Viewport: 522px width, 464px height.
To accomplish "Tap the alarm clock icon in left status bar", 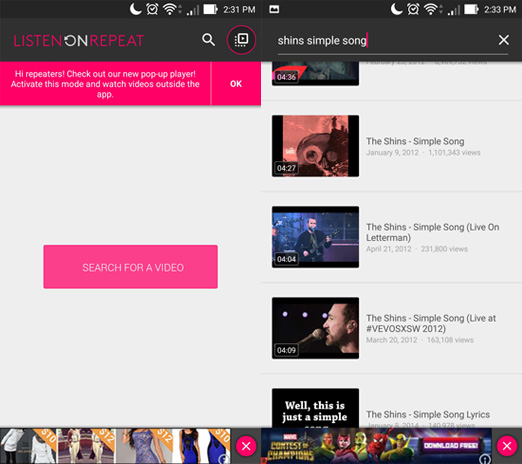I will click(152, 9).
